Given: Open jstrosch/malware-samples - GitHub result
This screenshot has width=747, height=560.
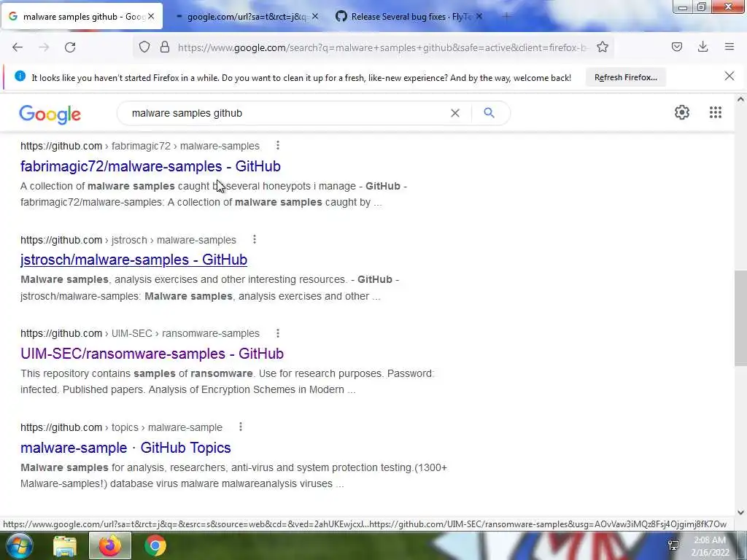Looking at the screenshot, I should point(134,260).
